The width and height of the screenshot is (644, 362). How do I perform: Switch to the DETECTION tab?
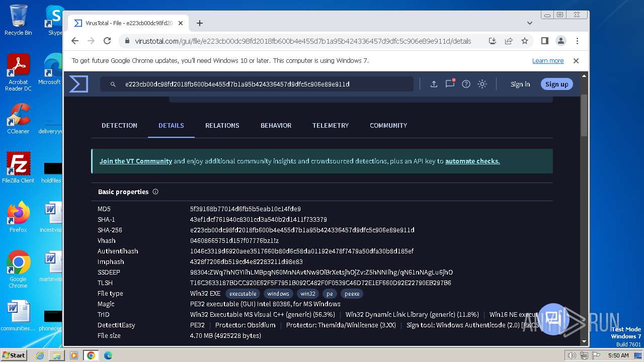click(119, 126)
